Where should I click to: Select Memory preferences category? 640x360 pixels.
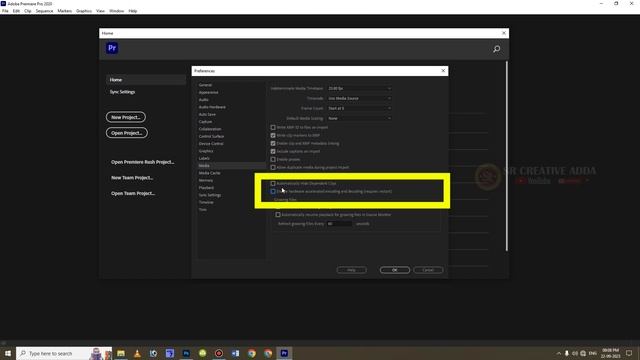(205, 180)
